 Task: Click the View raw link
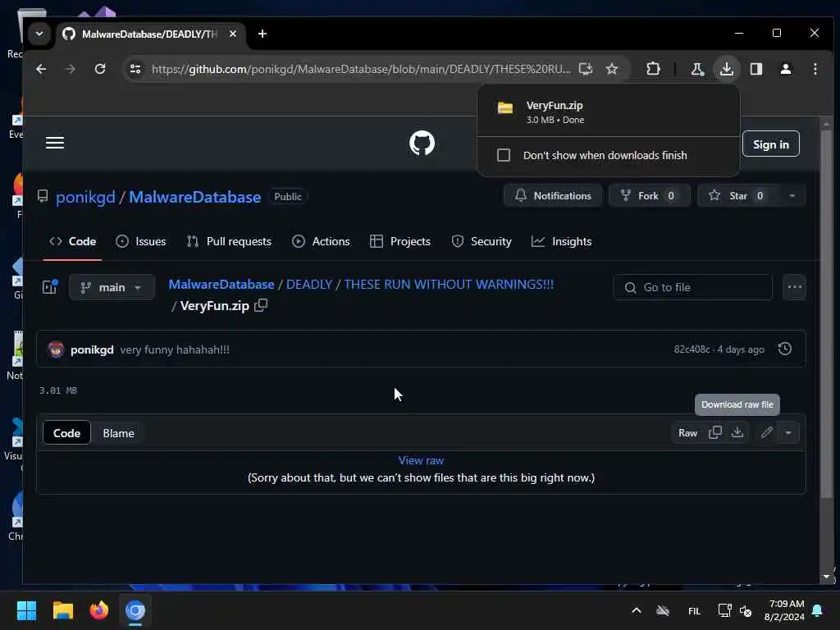pyautogui.click(x=421, y=461)
